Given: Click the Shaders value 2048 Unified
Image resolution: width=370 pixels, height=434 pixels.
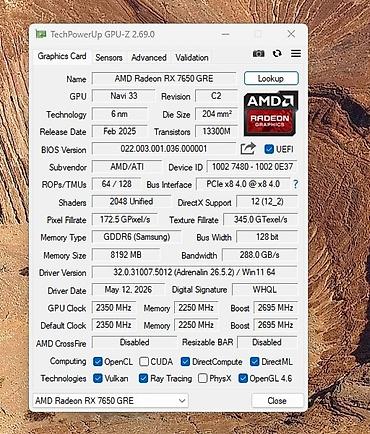Looking at the screenshot, I should [x=131, y=202].
